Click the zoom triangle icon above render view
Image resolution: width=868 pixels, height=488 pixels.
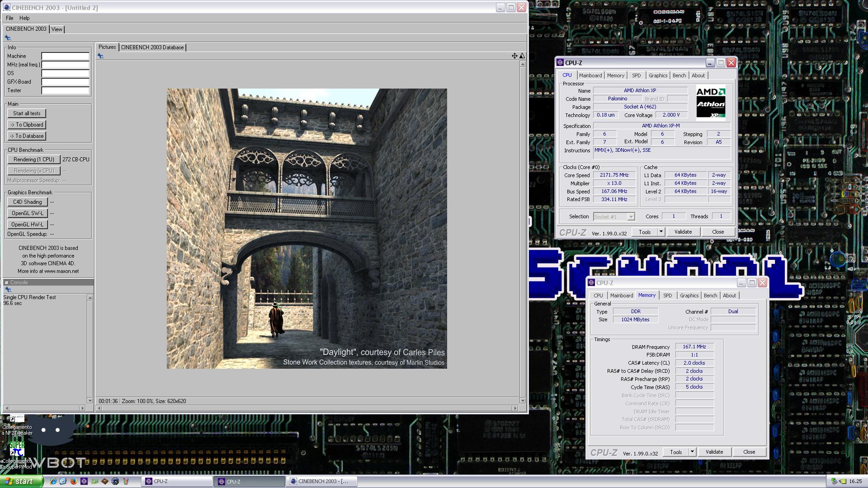coord(522,56)
